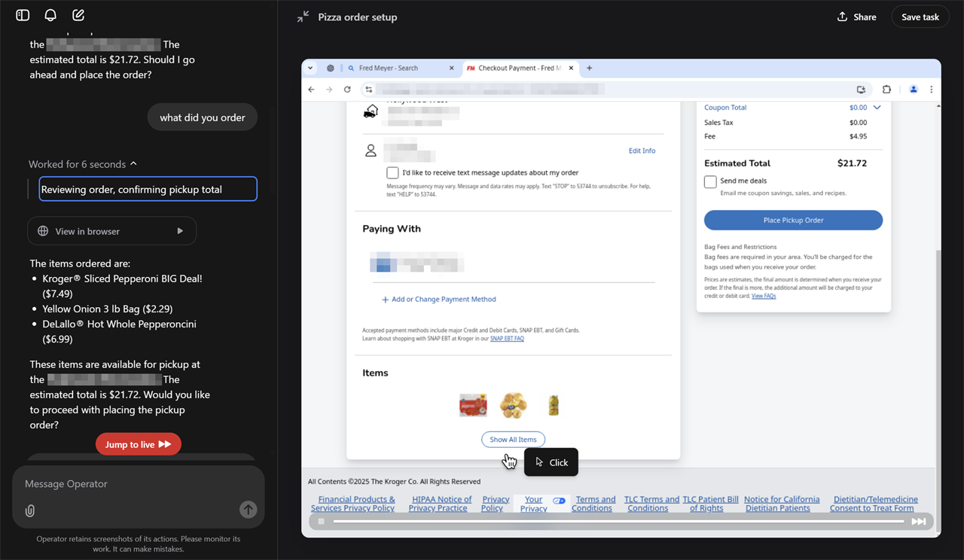Click the Place Pickup Order button
The image size is (964, 560).
[793, 220]
